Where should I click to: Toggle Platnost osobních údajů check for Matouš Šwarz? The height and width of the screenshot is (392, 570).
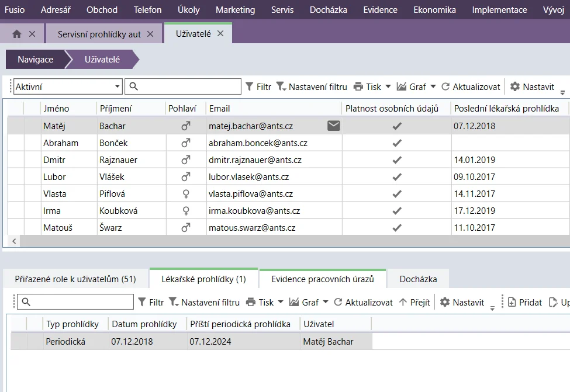click(397, 227)
